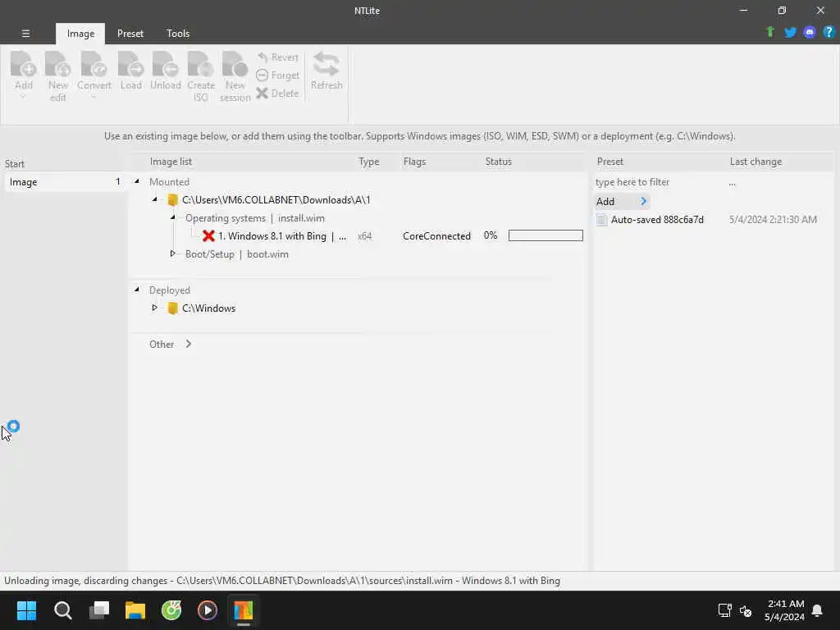The image size is (840, 630).
Task: Open taskbar Search
Action: click(62, 610)
